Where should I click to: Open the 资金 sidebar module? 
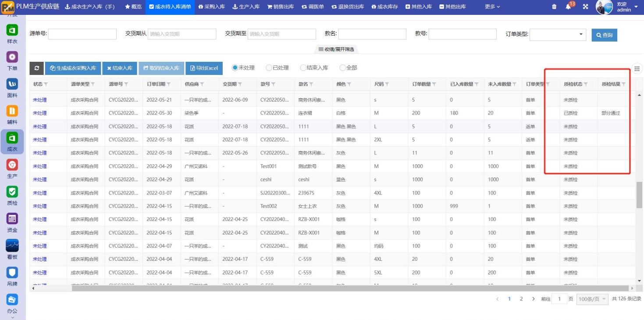coord(12,224)
